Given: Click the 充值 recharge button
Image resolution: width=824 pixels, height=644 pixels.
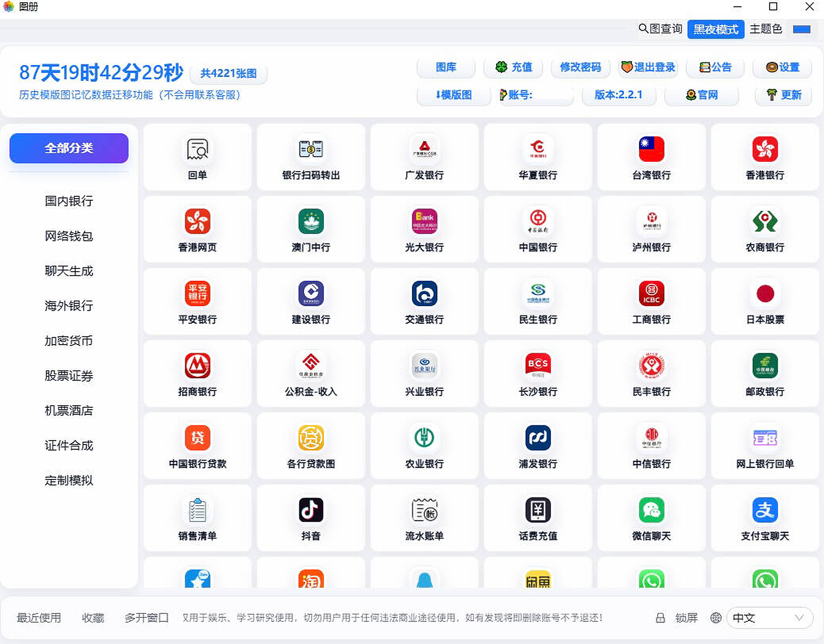Looking at the screenshot, I should [x=513, y=67].
